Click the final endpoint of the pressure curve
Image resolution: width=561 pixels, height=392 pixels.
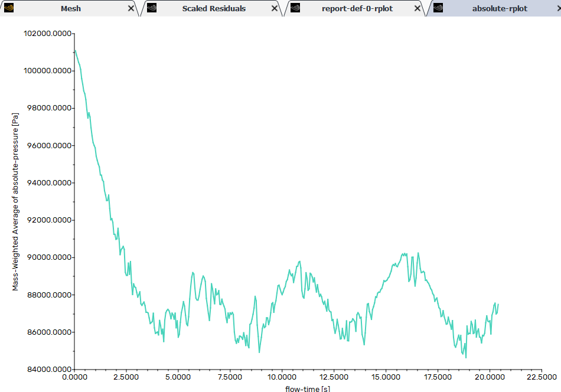[498, 304]
